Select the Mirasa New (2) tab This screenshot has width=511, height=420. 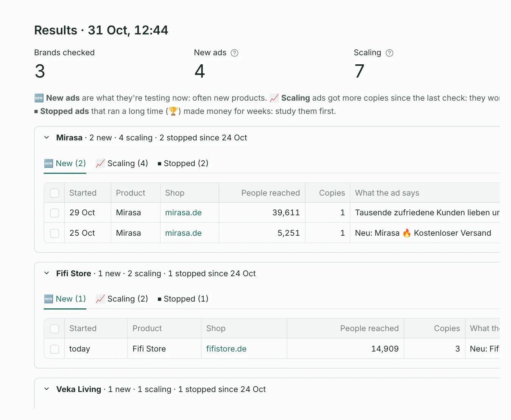click(65, 163)
